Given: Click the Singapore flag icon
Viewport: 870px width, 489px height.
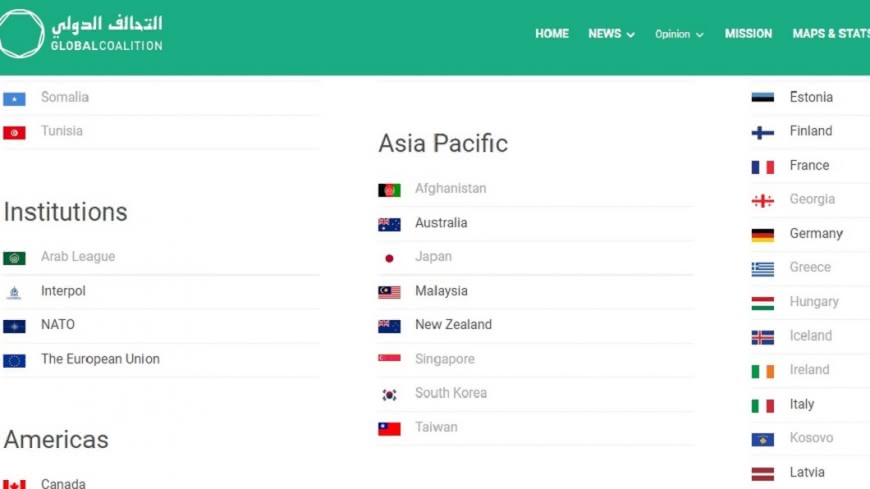Looking at the screenshot, I should [390, 359].
